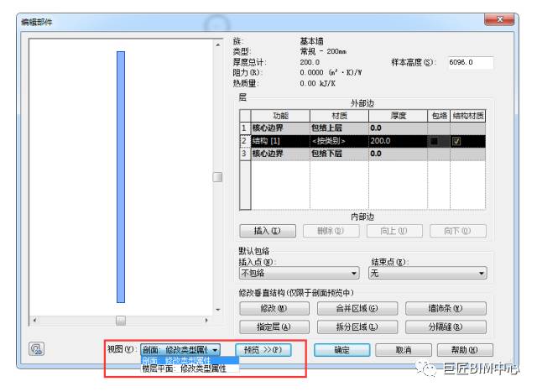Click the 删除 button

click(x=331, y=231)
